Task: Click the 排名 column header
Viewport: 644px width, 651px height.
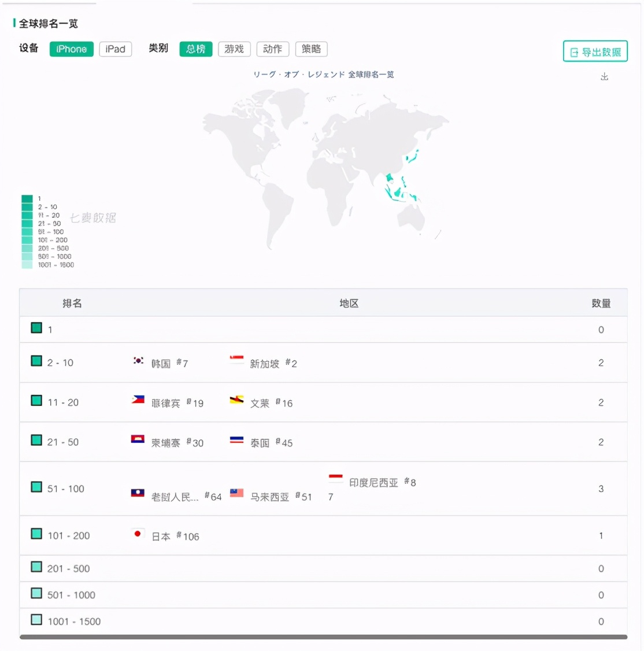Action: click(72, 303)
